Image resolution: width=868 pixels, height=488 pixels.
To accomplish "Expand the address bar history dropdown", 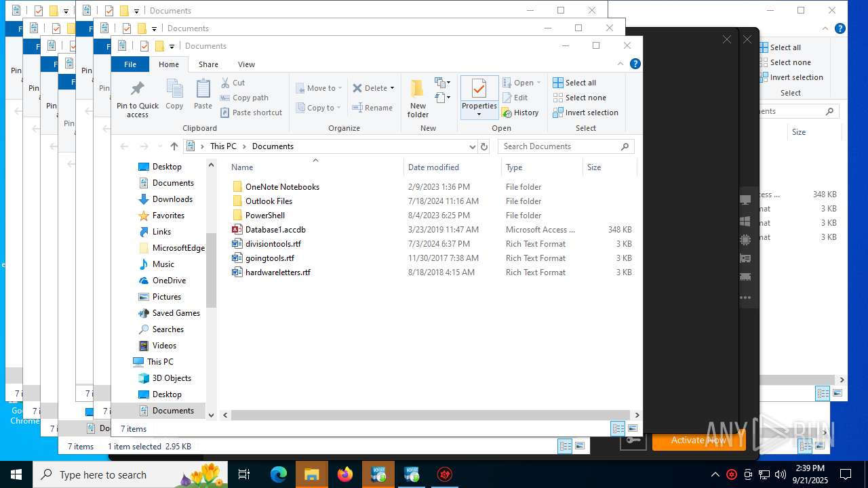I will tap(473, 146).
